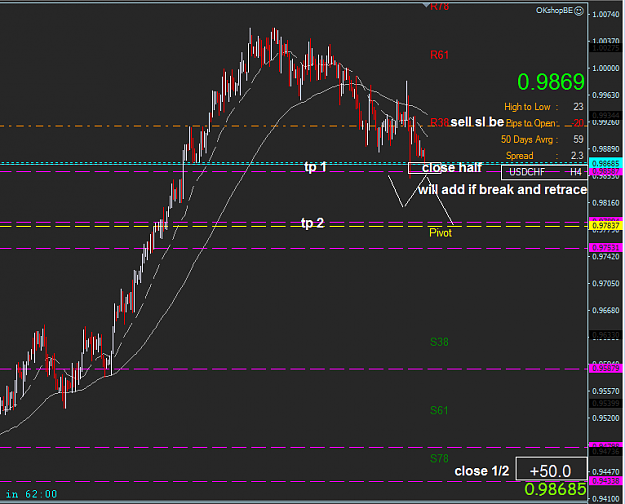Viewport: 625px width, 504px height.
Task: Click the '50 Days Avrg' label
Action: tap(527, 140)
